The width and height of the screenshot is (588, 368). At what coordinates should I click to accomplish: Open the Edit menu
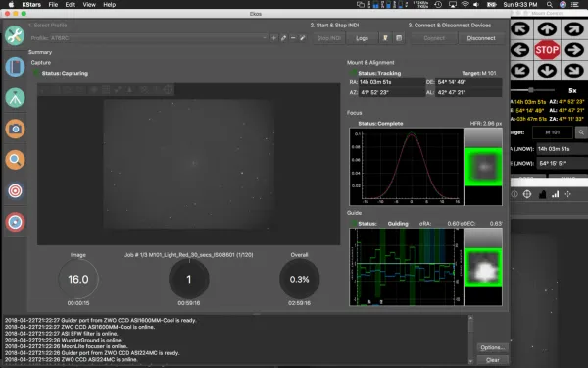click(x=71, y=5)
